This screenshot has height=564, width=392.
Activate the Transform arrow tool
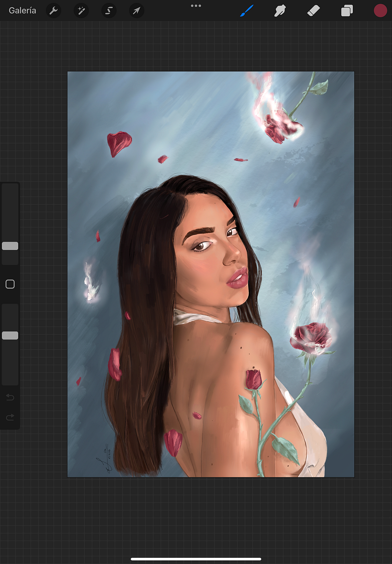pos(137,11)
